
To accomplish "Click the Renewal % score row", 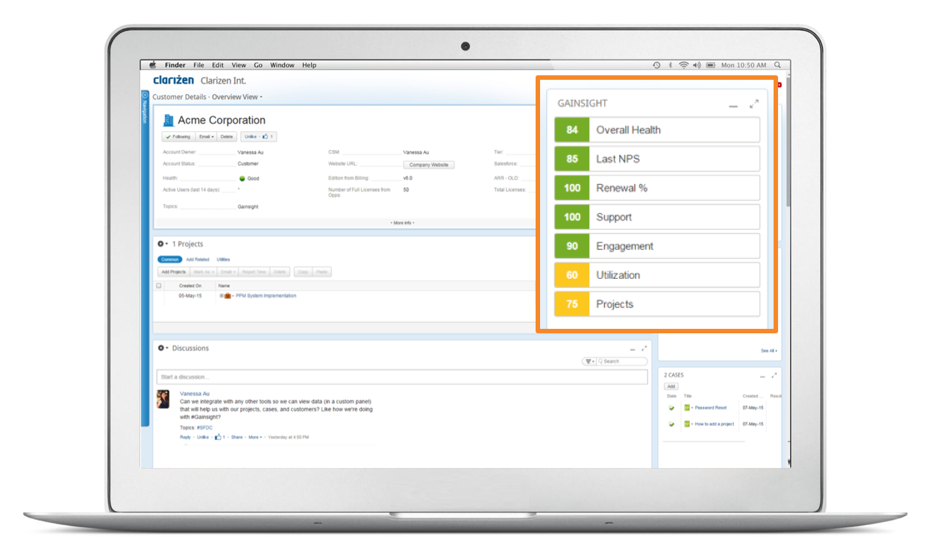I will tap(657, 188).
